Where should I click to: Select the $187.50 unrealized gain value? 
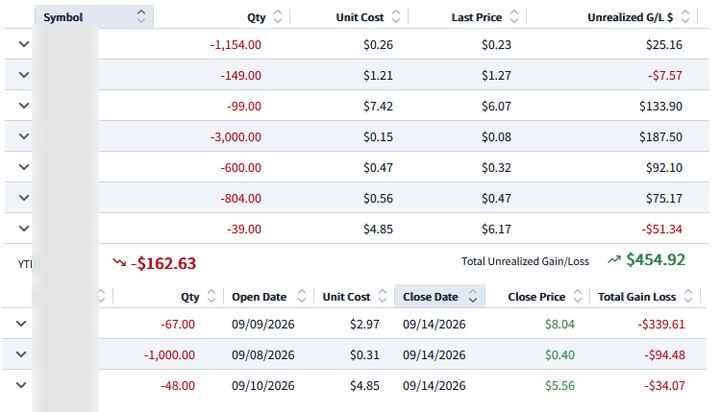[x=661, y=137]
